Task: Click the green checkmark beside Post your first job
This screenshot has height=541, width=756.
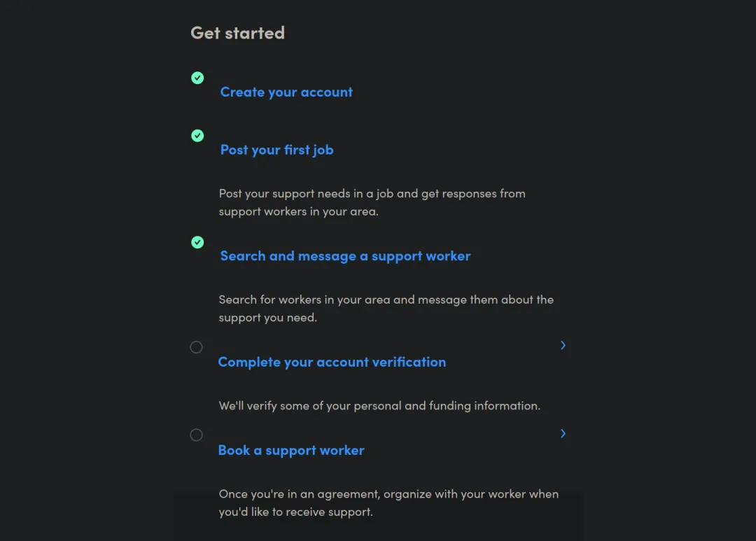Action: pos(197,136)
